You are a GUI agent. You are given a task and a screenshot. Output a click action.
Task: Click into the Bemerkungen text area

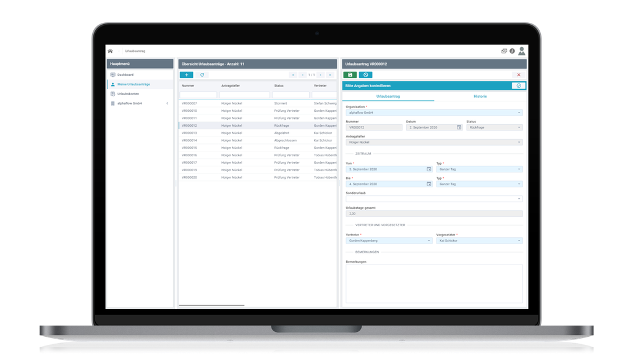(434, 284)
